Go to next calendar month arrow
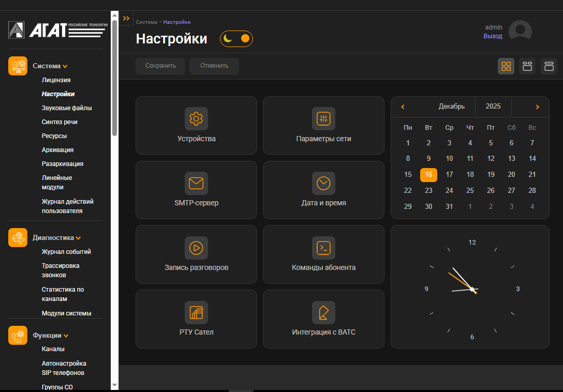The image size is (563, 392). (538, 107)
